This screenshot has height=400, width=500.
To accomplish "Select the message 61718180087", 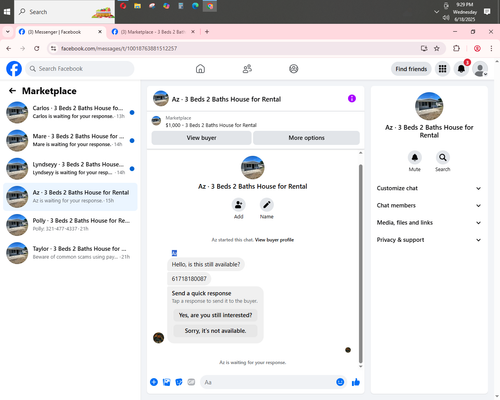I will [189, 279].
